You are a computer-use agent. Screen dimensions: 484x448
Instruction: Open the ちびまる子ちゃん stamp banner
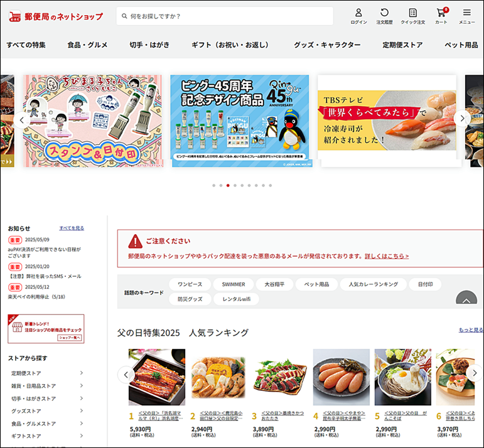click(93, 121)
